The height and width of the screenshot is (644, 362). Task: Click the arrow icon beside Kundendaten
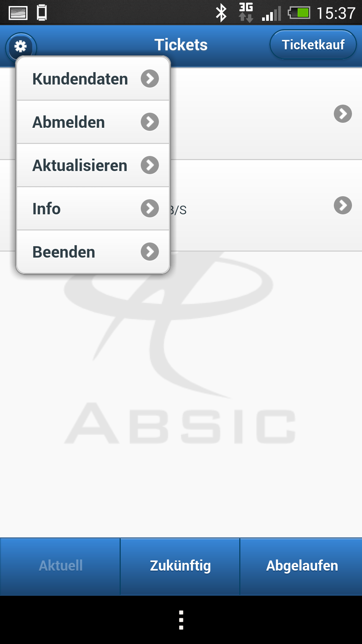149,79
